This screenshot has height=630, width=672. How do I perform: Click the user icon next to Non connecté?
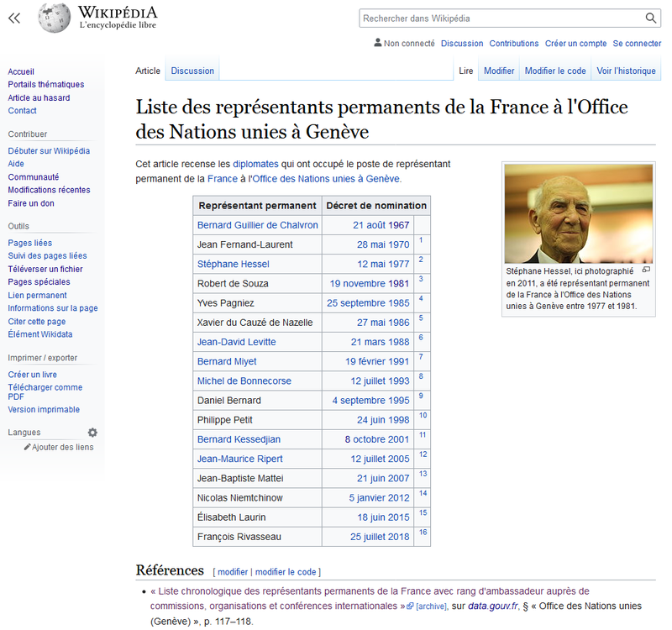377,43
